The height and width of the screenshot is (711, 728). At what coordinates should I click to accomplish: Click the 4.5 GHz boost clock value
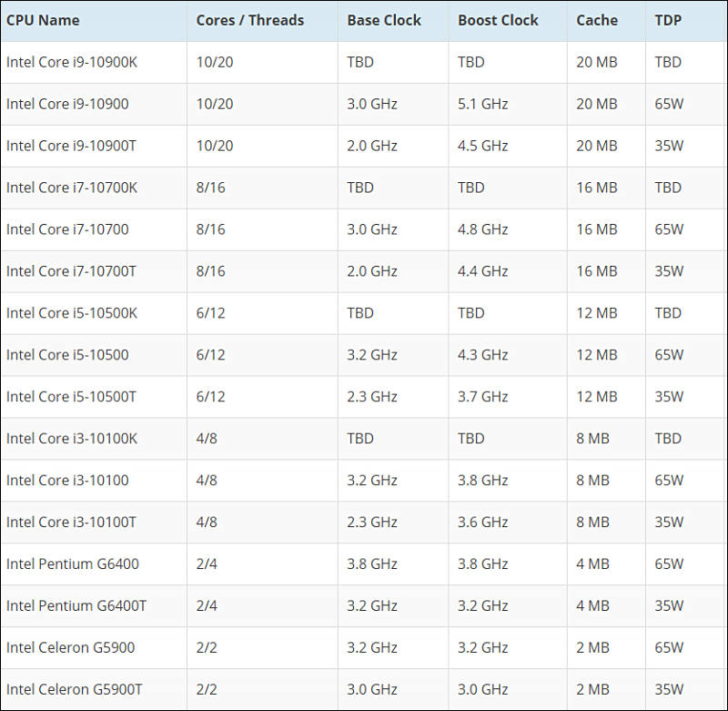(483, 146)
